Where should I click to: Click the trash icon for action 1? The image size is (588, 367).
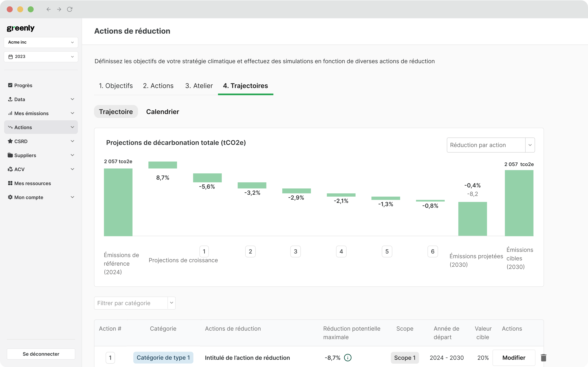point(543,358)
